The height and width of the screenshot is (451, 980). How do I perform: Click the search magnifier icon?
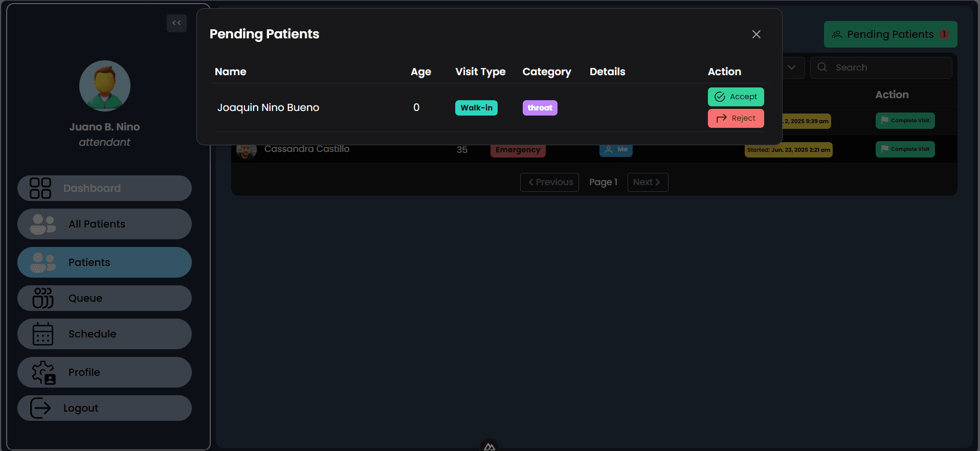click(x=822, y=67)
